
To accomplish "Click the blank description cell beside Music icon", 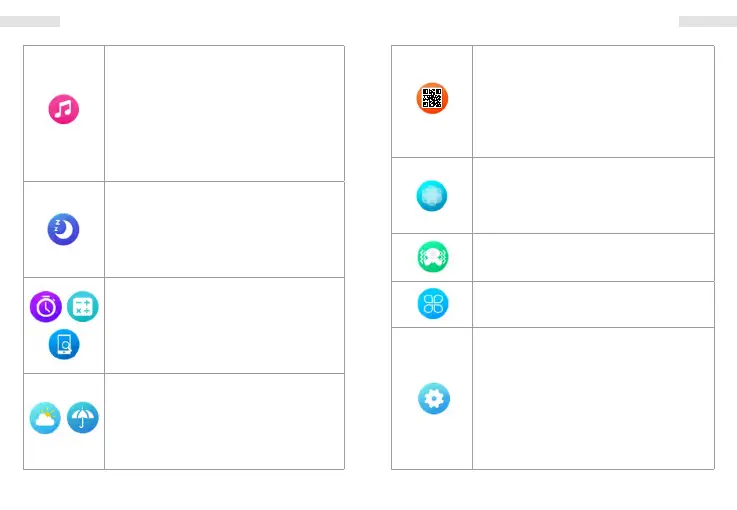I will pyautogui.click(x=224, y=113).
